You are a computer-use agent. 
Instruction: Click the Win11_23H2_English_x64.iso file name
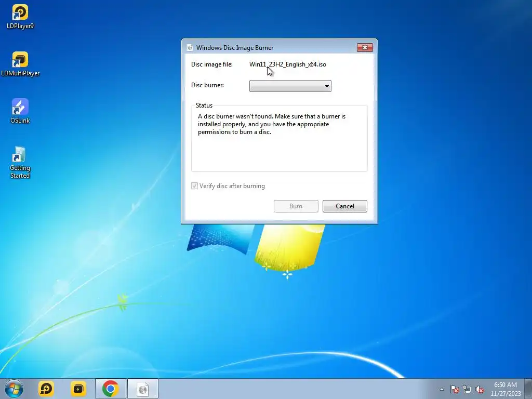click(x=288, y=64)
